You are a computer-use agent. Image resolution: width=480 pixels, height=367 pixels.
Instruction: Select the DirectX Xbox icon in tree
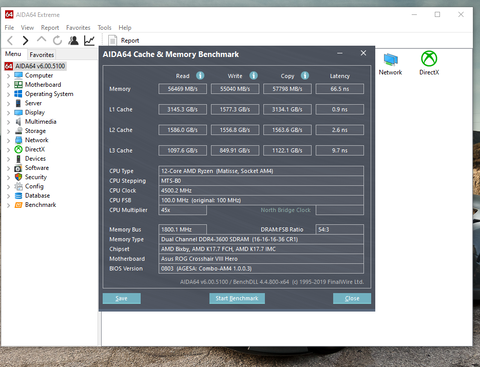click(x=18, y=149)
